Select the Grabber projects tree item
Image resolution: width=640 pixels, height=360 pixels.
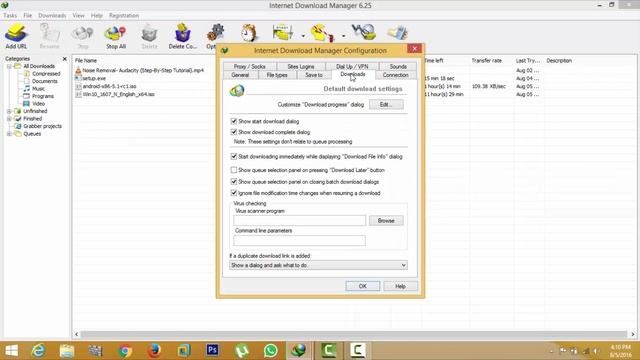click(x=42, y=126)
